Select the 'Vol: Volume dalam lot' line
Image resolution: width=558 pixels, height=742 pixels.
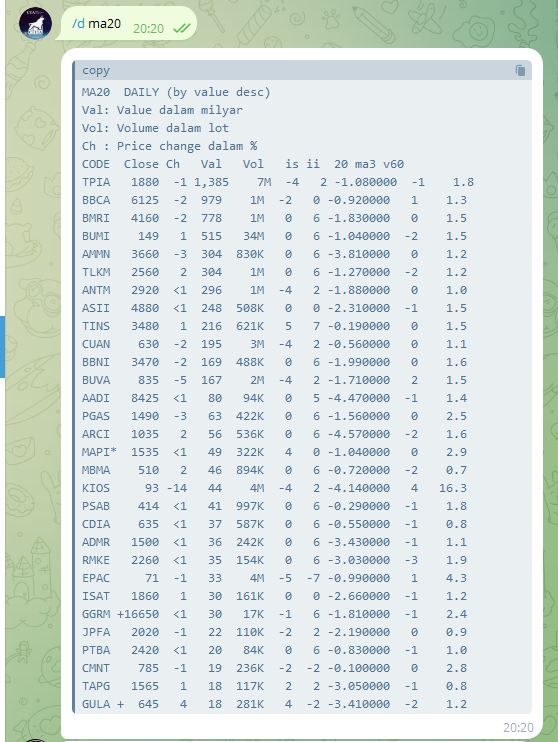pos(155,128)
